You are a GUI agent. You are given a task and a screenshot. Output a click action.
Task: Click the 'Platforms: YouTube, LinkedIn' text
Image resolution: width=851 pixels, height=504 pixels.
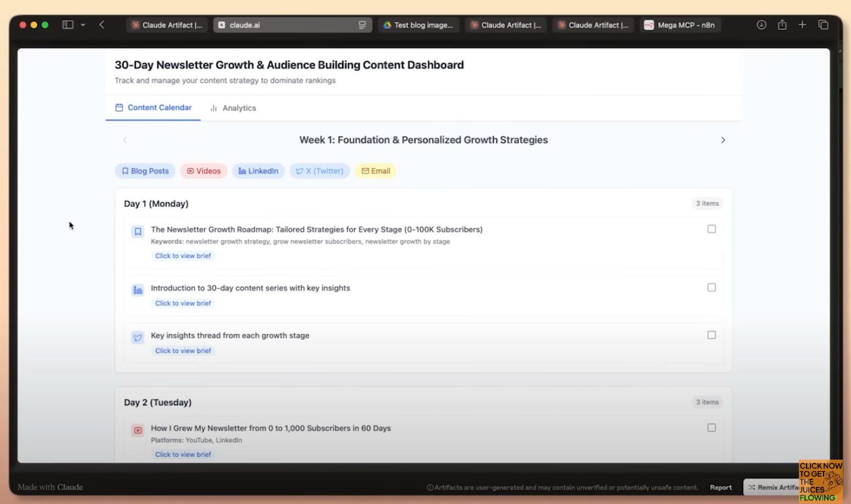pos(196,440)
